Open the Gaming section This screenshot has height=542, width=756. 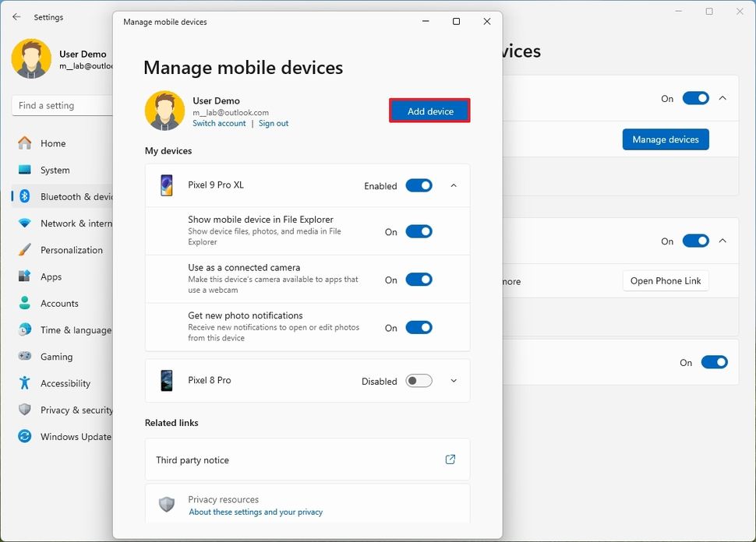tap(51, 357)
